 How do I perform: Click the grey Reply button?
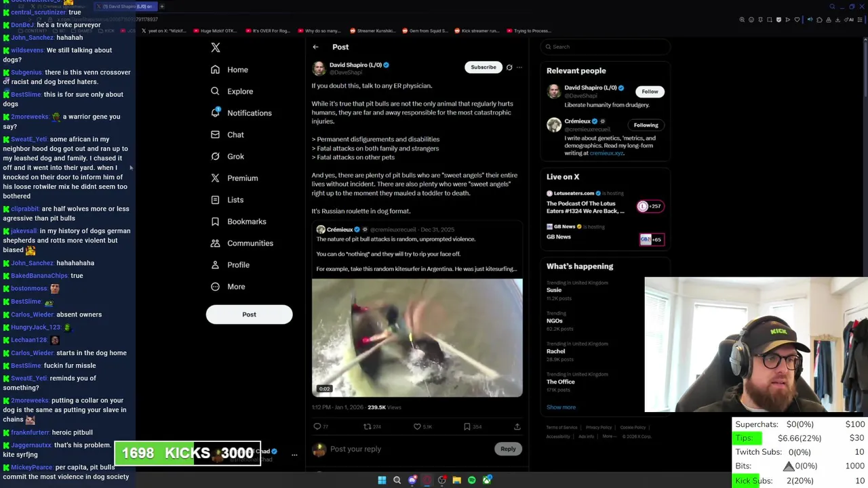click(508, 449)
